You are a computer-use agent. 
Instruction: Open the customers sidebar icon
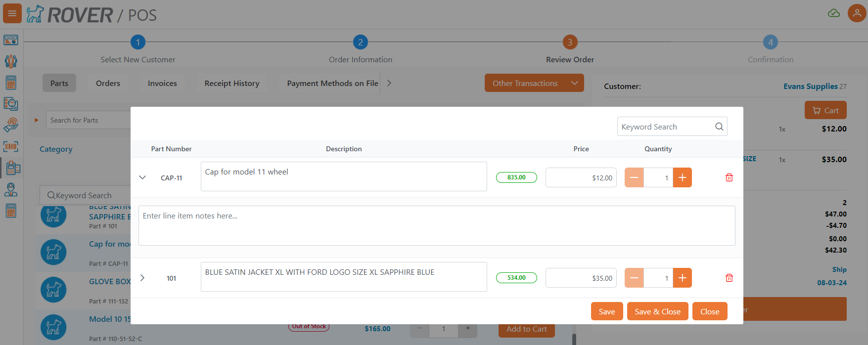[11, 61]
